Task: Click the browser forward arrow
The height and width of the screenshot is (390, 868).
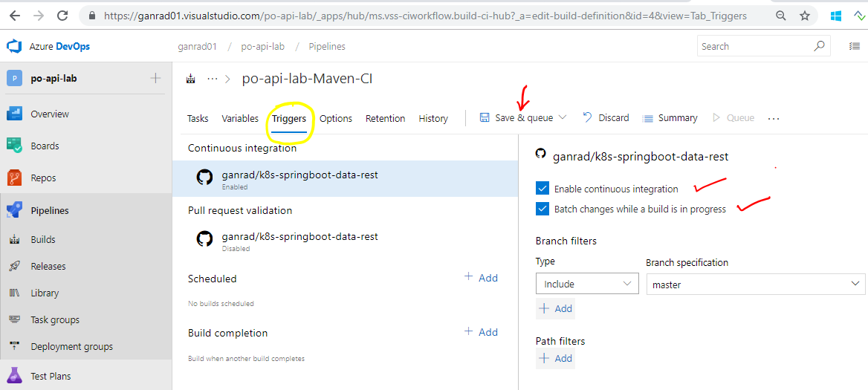Action: [39, 16]
